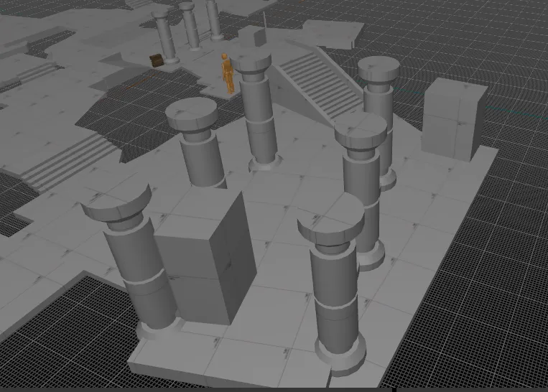Viewport: 548px width, 392px height.
Task: Select the column directly beside orange figure
Action: tap(258, 113)
